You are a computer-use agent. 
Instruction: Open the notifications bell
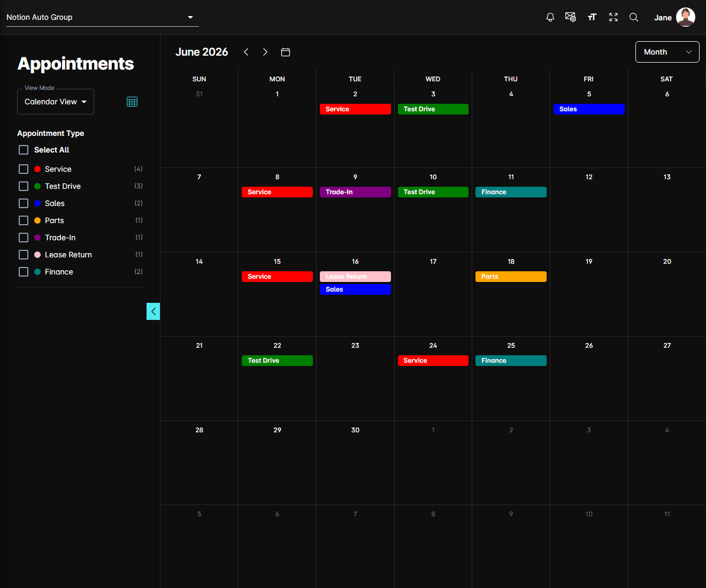coord(550,17)
